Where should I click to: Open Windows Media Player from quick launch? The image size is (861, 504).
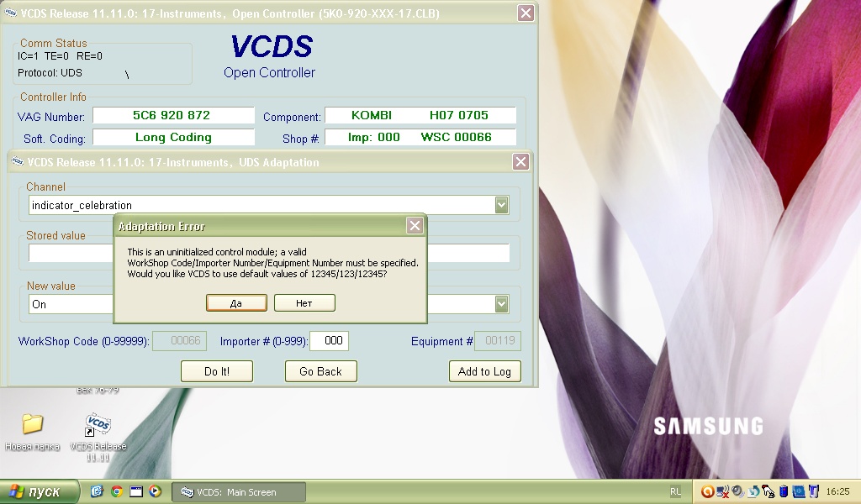(155, 491)
